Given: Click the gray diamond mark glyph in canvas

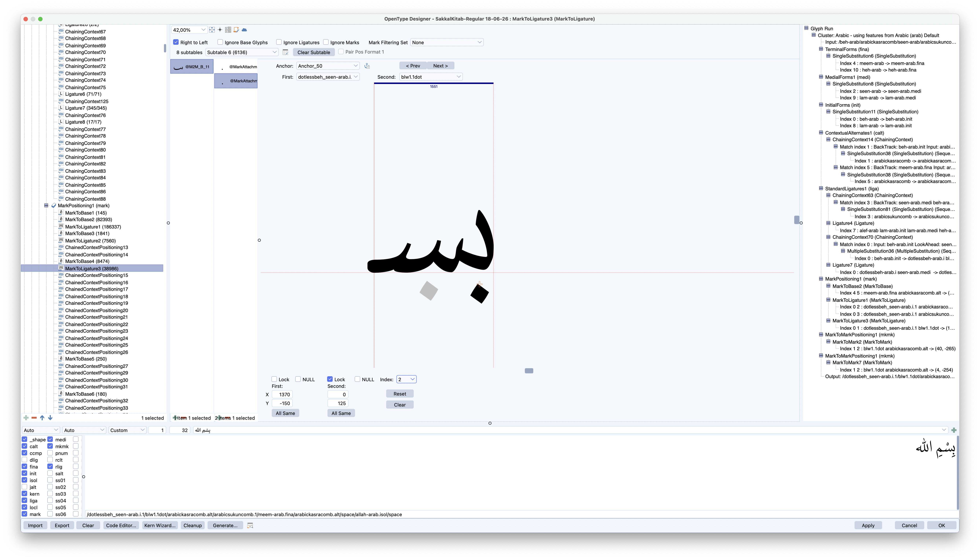Looking at the screenshot, I should pos(429,290).
